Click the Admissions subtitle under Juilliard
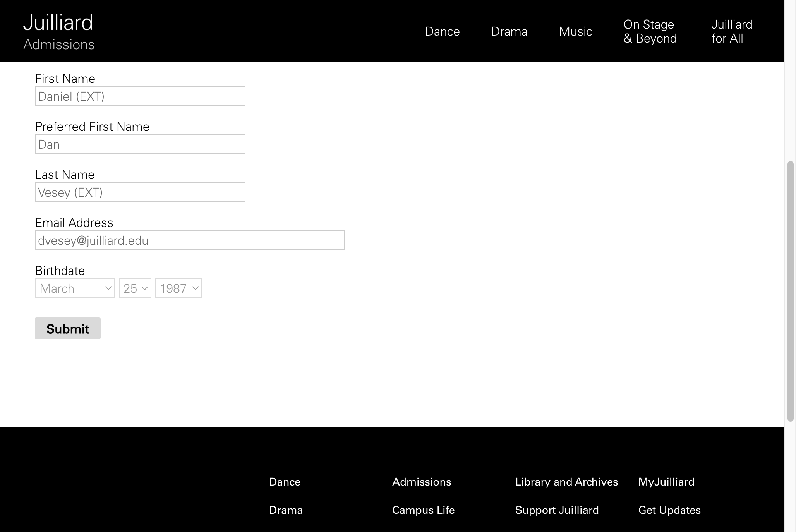Screen dimensions: 796x532 coord(59,45)
